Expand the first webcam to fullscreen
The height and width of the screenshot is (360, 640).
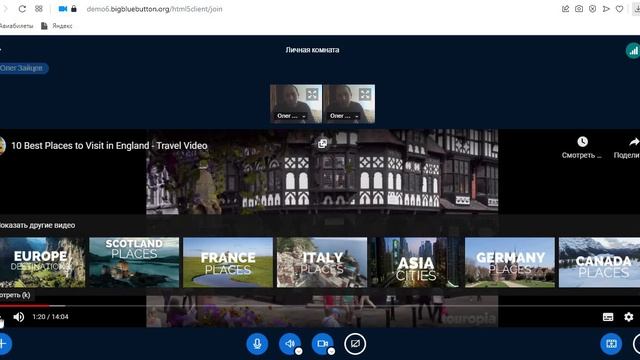tap(312, 94)
